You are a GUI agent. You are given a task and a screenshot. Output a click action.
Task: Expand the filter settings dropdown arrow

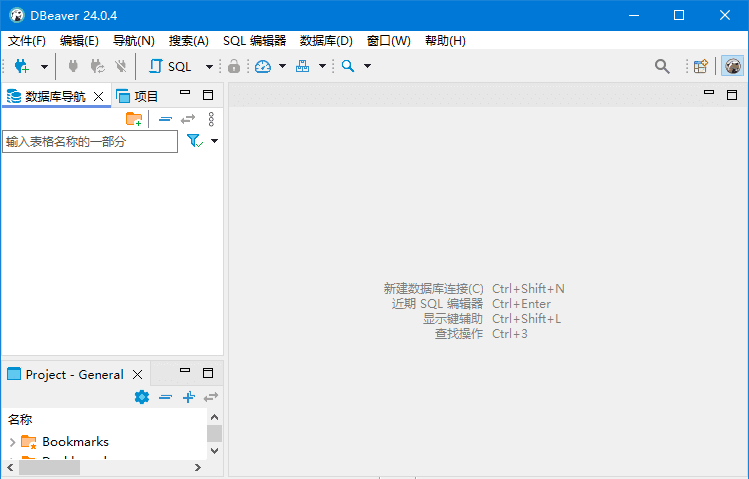(214, 141)
